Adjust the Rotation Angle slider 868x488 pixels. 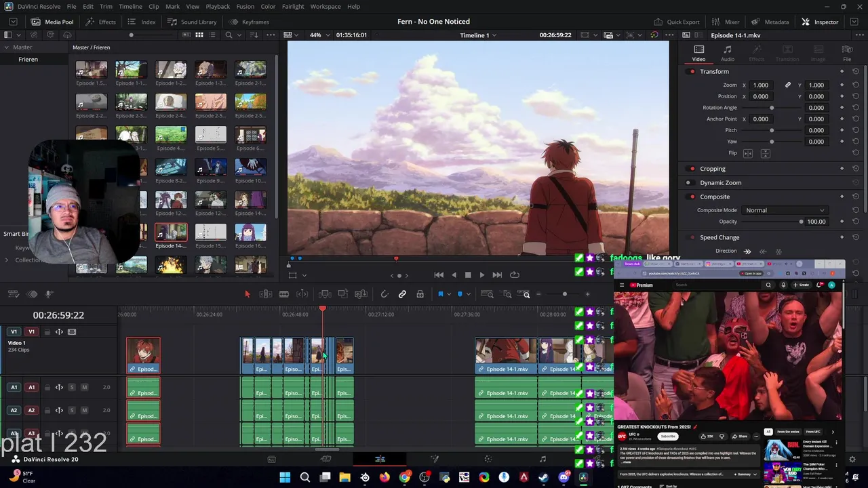click(772, 108)
